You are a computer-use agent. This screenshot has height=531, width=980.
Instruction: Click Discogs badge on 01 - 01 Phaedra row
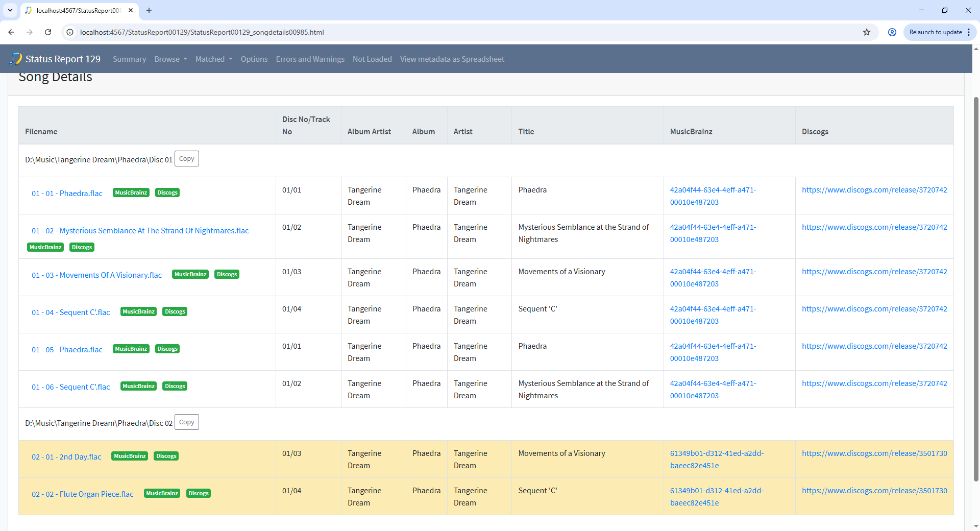tap(167, 192)
